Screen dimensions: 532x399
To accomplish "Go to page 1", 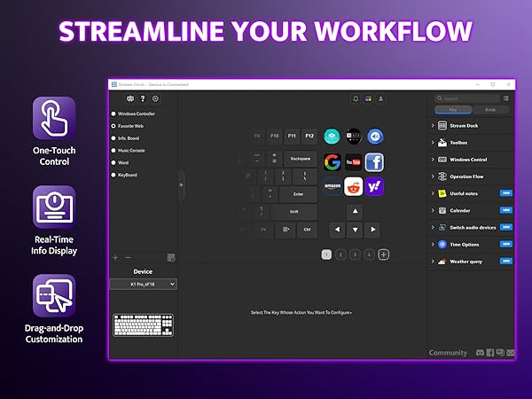I will tap(326, 254).
